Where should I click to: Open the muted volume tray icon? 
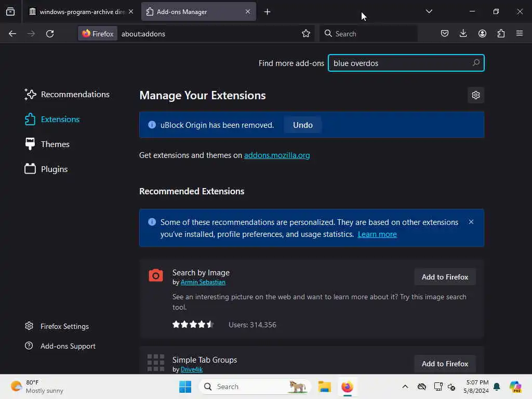click(x=451, y=387)
